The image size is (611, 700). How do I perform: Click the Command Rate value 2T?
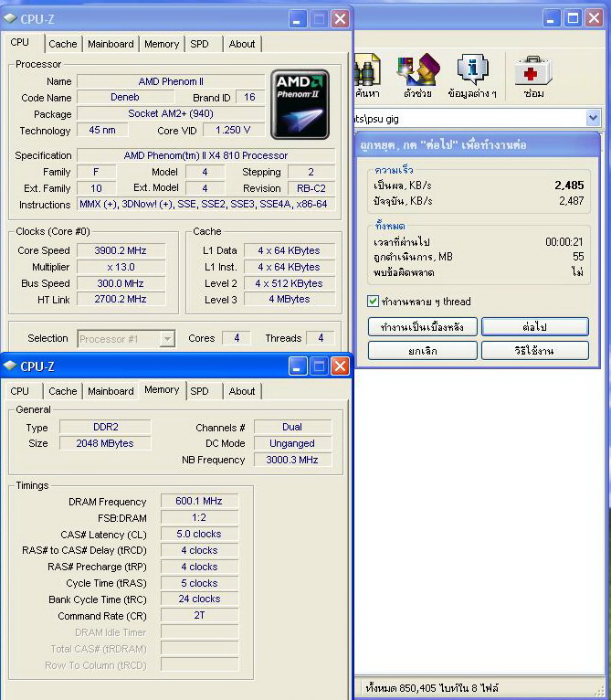(199, 615)
